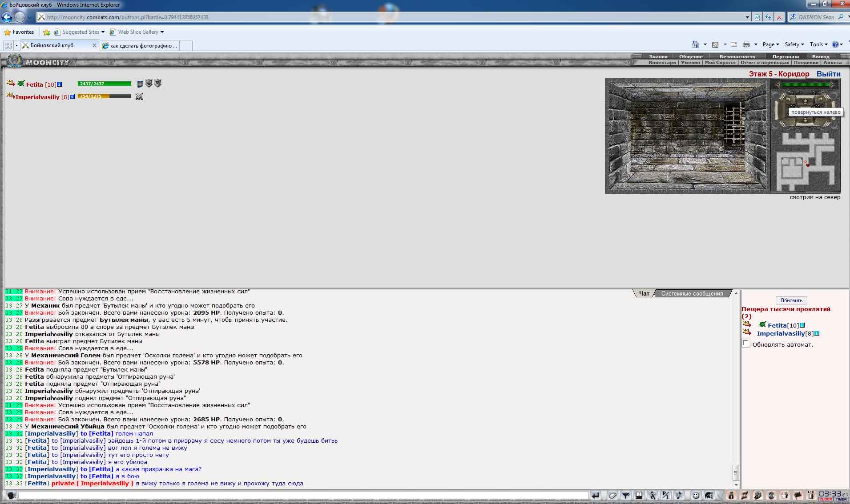Click the money bag icon in the bottom toolbar
The height and width of the screenshot is (504, 850).
pyautogui.click(x=731, y=496)
